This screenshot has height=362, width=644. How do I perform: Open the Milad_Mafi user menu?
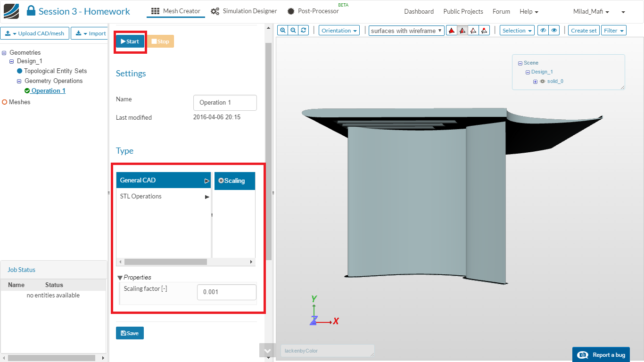point(591,11)
